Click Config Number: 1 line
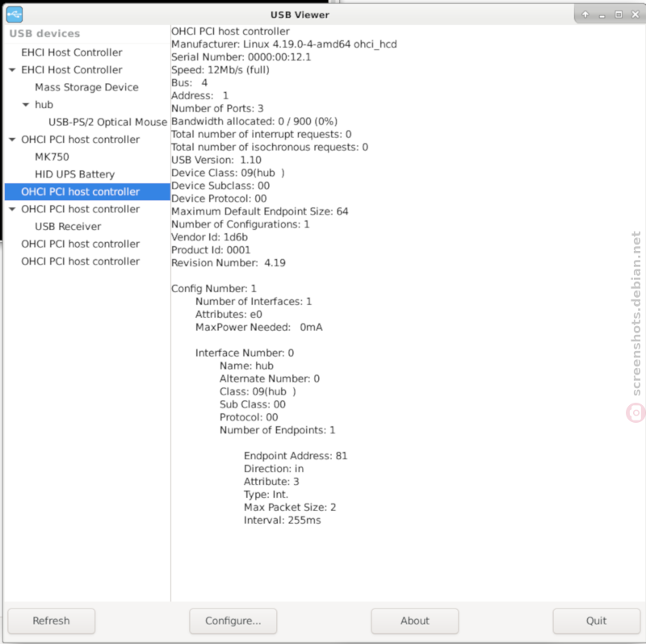 pos(214,289)
